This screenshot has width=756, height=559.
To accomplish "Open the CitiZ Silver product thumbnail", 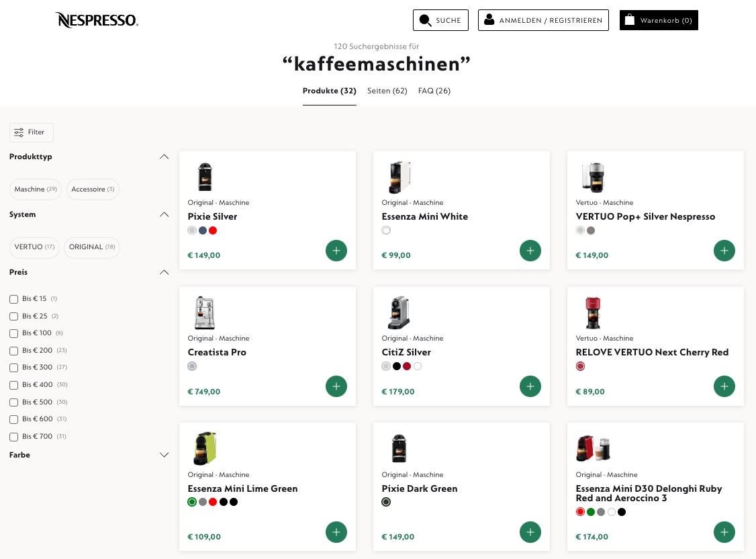I will click(x=399, y=312).
